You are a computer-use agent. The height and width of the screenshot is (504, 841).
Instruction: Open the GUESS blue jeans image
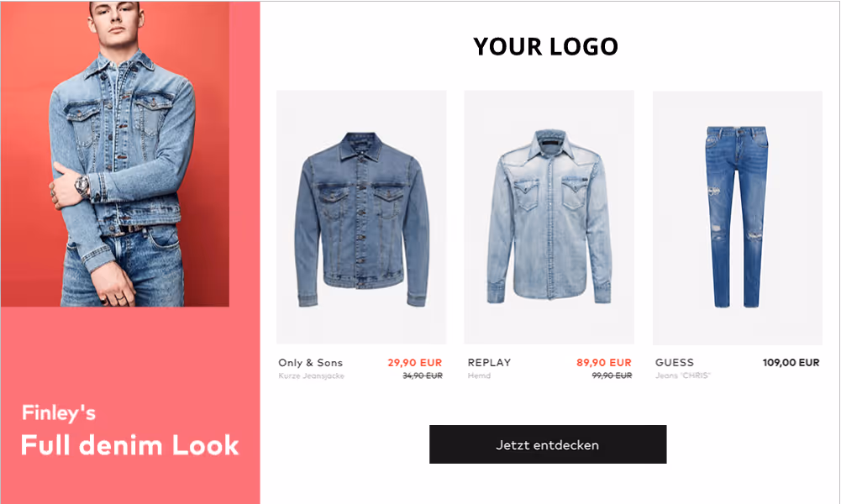click(x=737, y=218)
